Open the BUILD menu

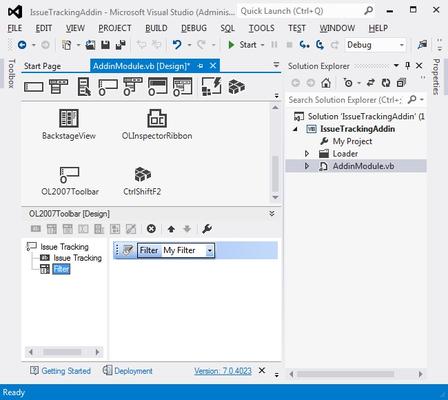156,28
